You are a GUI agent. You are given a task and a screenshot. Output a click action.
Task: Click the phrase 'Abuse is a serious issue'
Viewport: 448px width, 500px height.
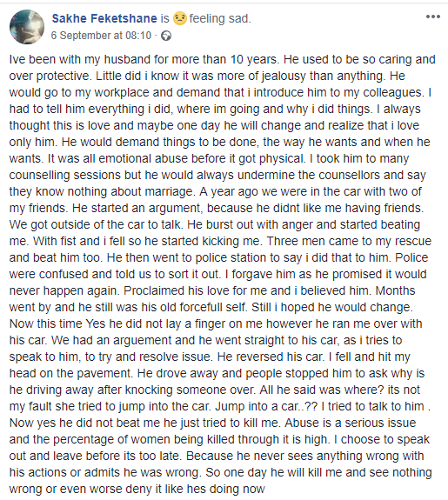[x=351, y=423]
